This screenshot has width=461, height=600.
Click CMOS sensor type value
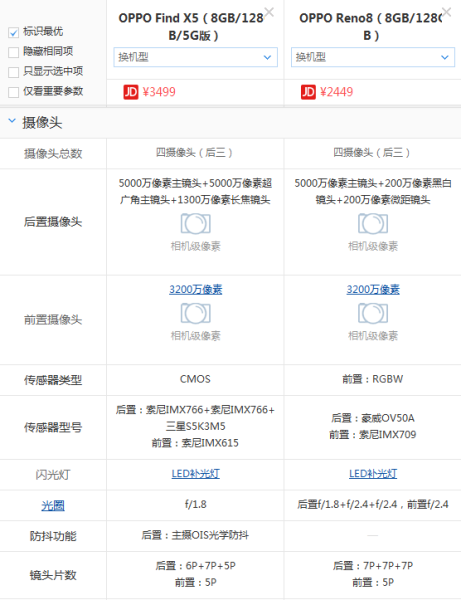[195, 379]
